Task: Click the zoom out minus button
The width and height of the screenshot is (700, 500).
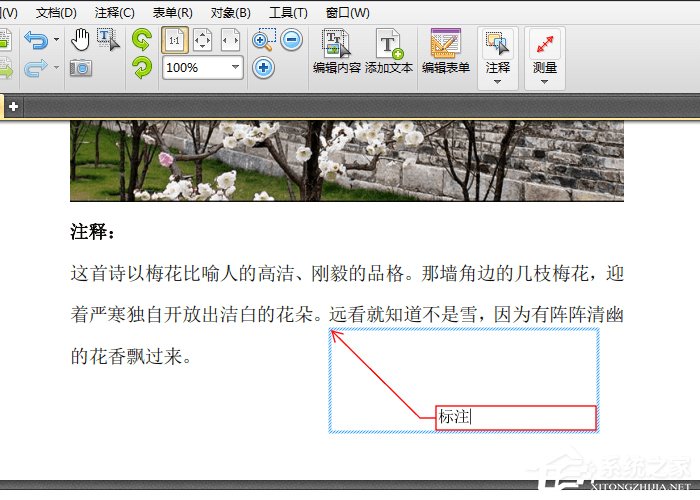Action: point(292,40)
